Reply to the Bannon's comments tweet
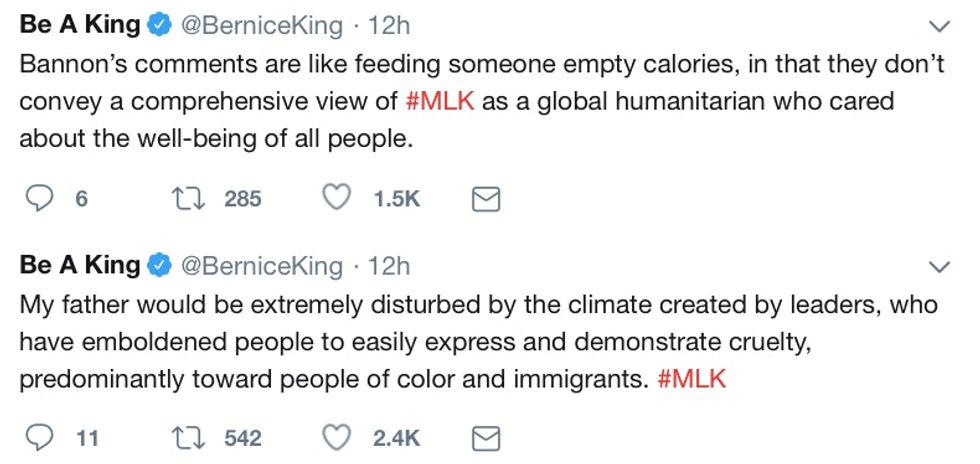 [38, 199]
